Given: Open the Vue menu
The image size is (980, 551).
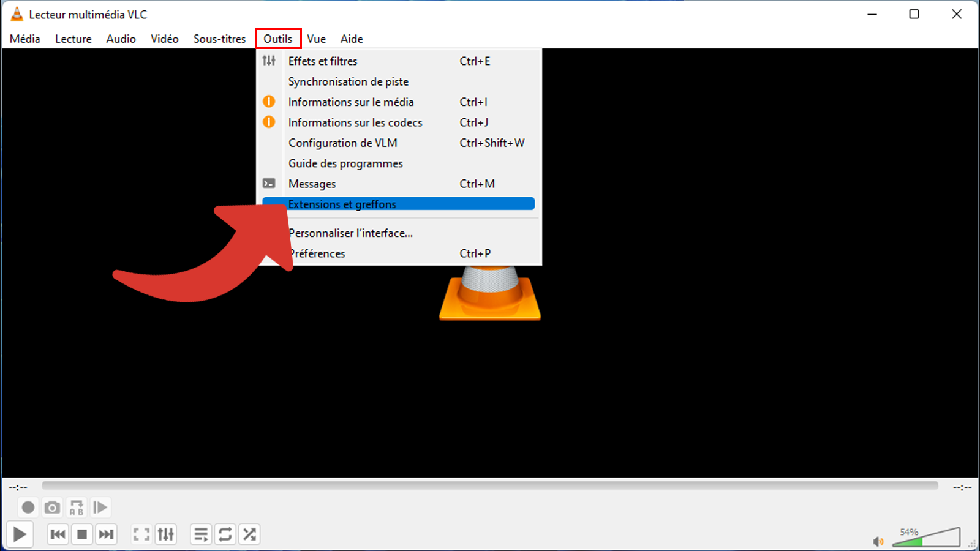Looking at the screenshot, I should point(317,39).
